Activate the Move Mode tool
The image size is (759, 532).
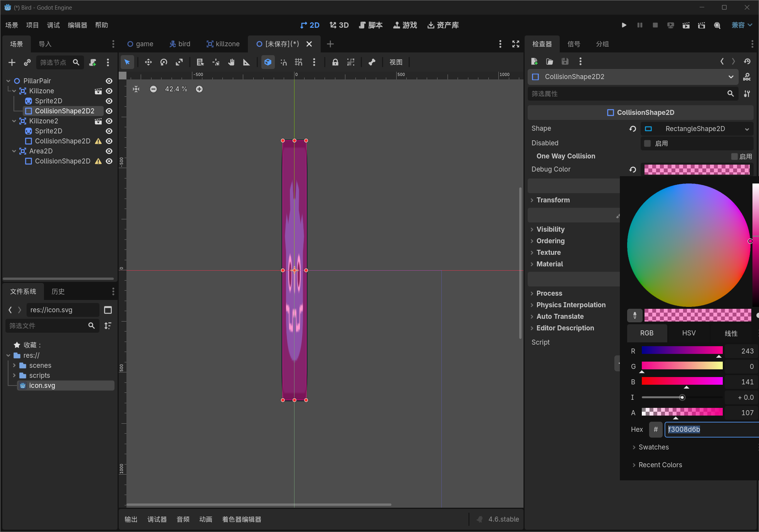click(148, 62)
